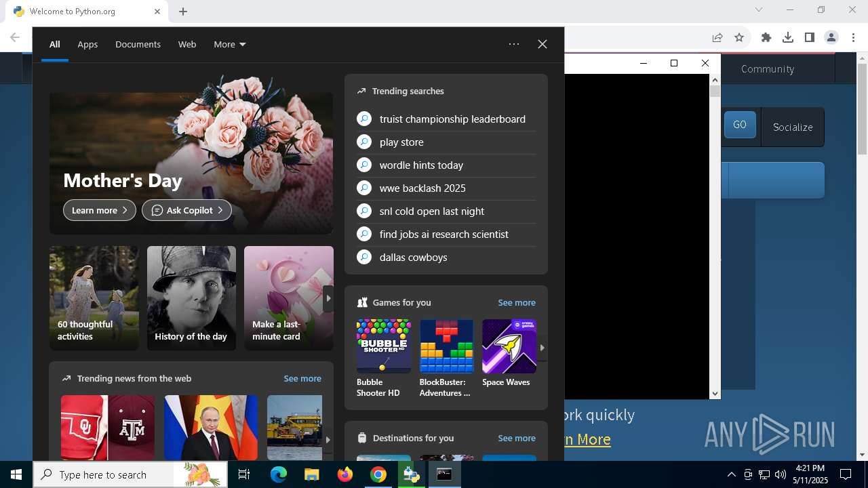Advance games carousel with right arrow

(x=542, y=347)
